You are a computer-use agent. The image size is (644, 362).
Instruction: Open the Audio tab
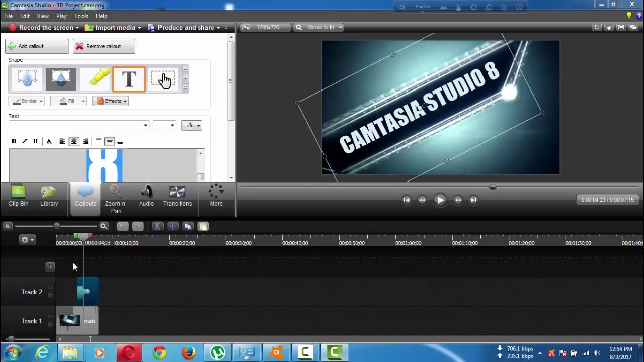coord(146,196)
